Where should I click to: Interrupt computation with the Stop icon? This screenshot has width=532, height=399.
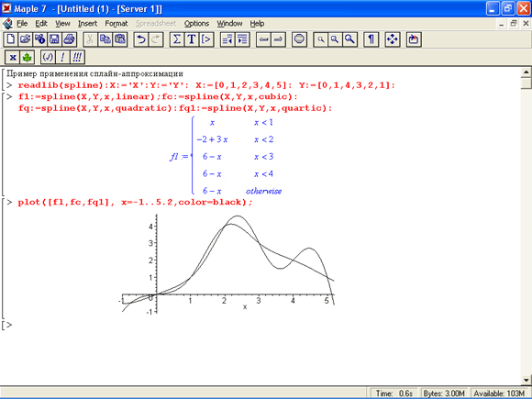click(299, 39)
